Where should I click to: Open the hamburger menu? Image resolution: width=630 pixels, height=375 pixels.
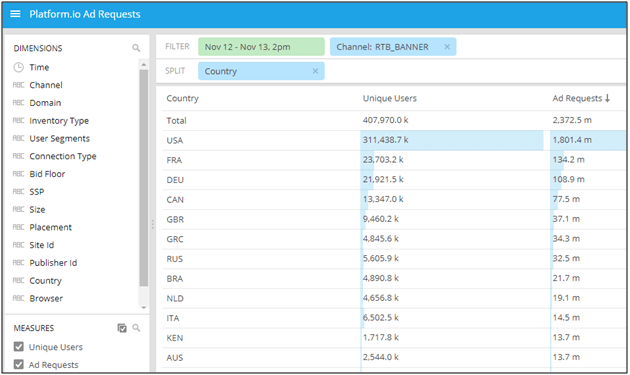point(15,14)
